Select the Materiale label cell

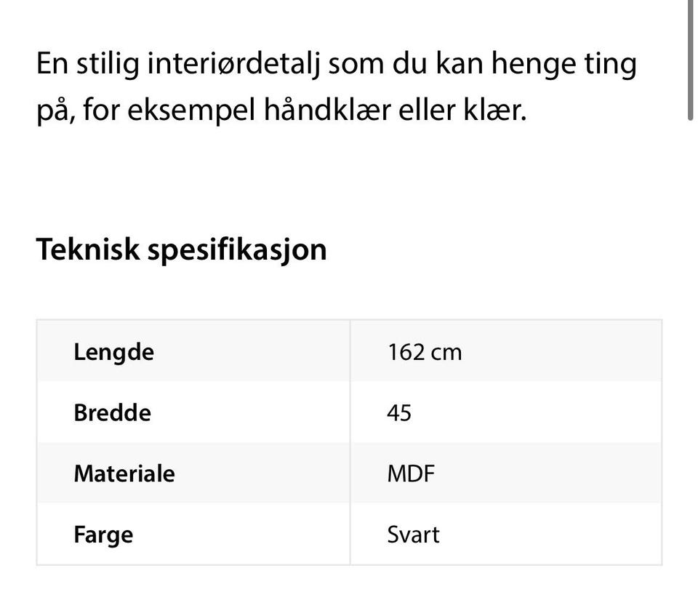[x=193, y=473]
